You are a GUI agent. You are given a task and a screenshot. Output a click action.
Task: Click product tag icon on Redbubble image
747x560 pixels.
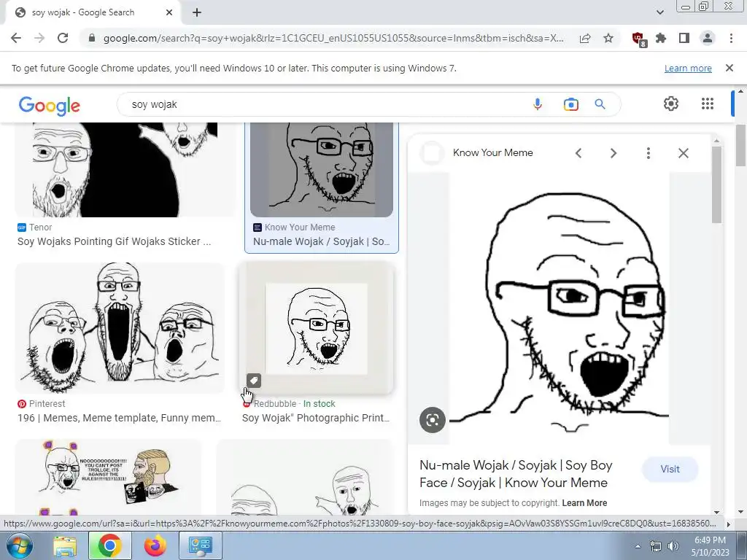253,381
